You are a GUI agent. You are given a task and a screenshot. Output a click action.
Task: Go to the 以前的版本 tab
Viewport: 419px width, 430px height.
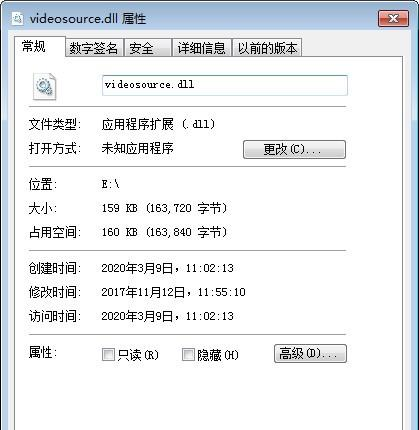[x=267, y=48]
